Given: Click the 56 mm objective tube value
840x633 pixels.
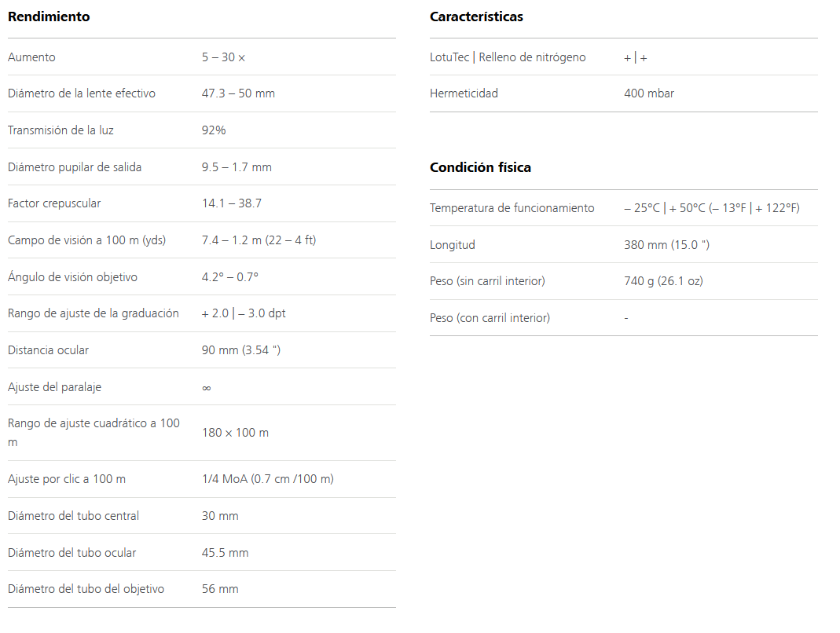Looking at the screenshot, I should tap(220, 589).
